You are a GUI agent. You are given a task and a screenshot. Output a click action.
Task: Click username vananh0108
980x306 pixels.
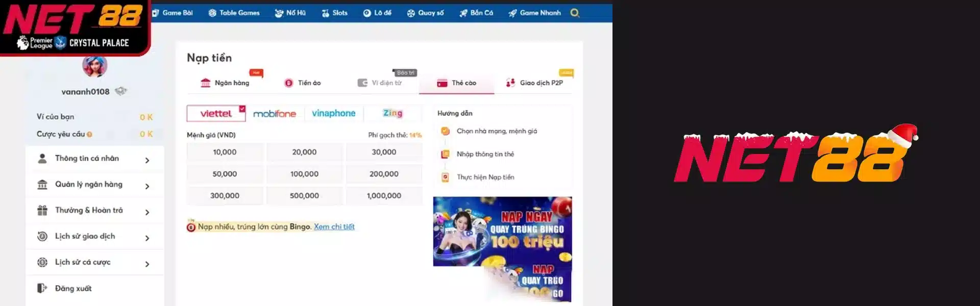pyautogui.click(x=85, y=92)
